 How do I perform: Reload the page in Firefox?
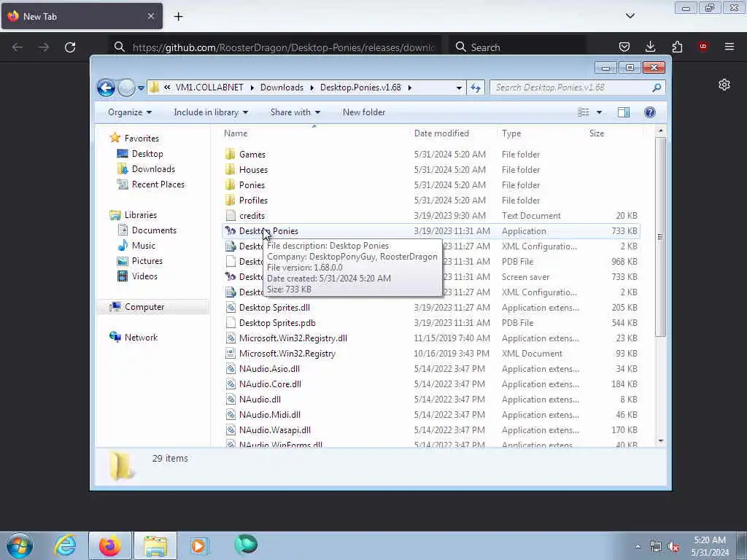[x=70, y=47]
